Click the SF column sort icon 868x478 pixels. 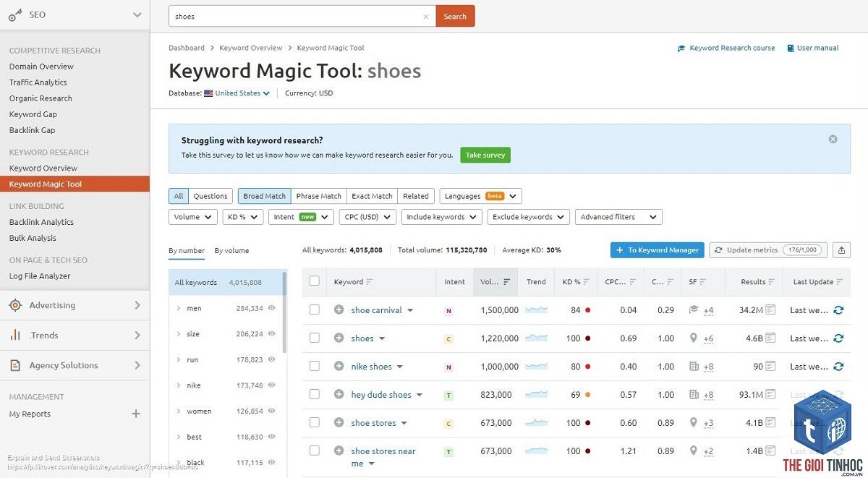tap(702, 282)
